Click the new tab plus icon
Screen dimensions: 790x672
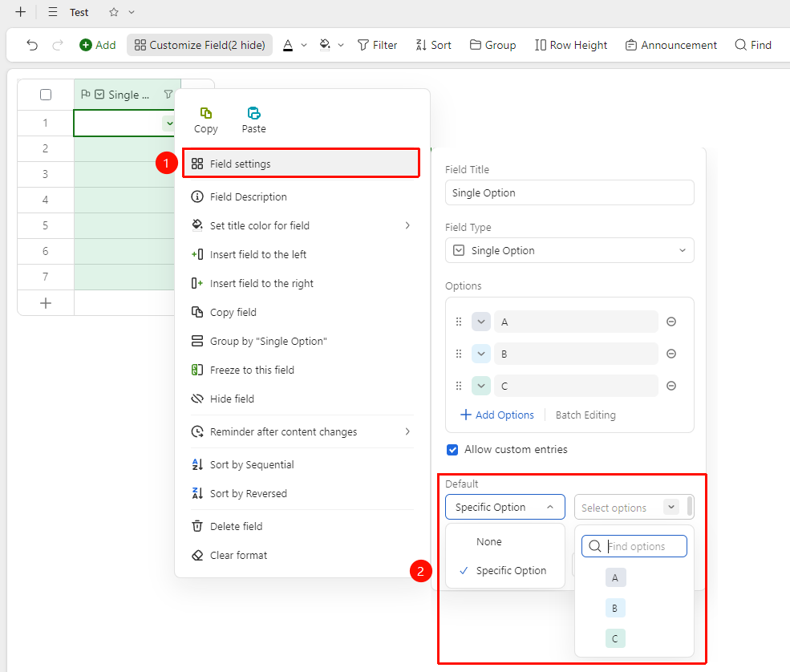click(x=20, y=11)
